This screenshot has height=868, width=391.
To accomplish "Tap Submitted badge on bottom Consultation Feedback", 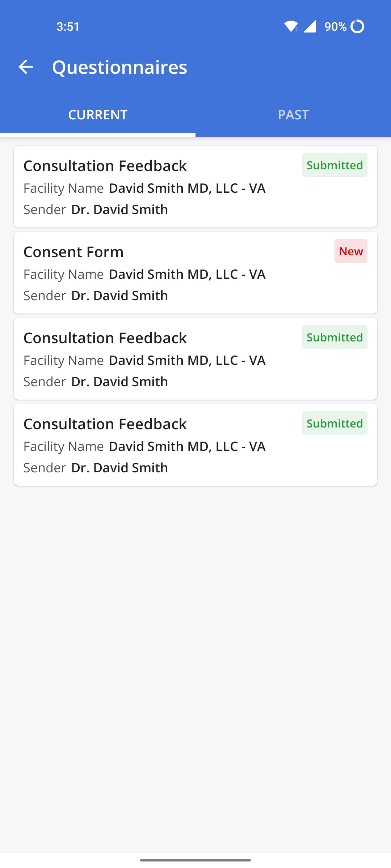I will tap(335, 423).
